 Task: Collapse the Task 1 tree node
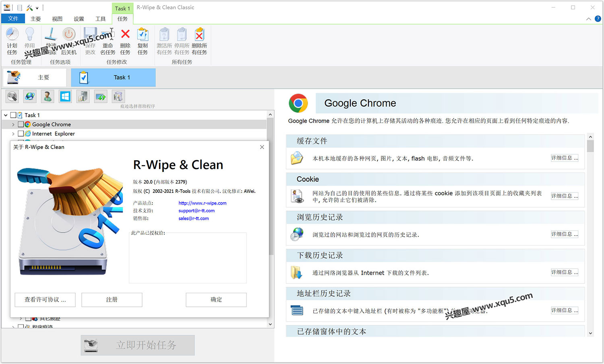pos(6,115)
